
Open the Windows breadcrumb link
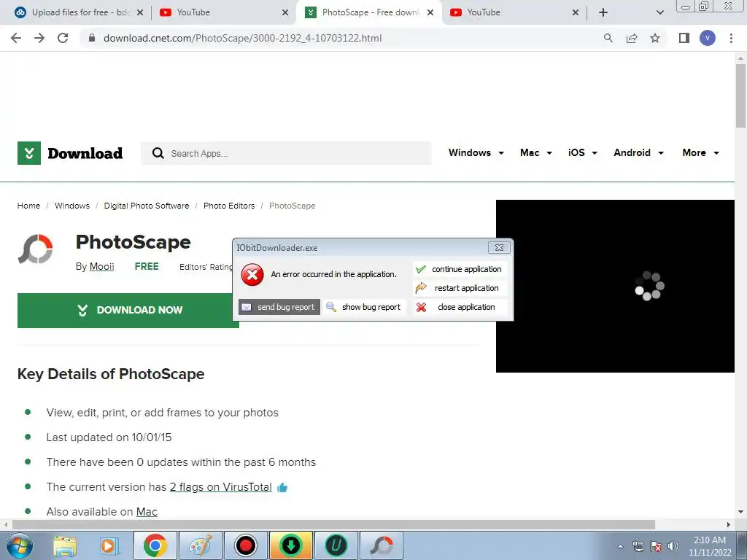(72, 206)
